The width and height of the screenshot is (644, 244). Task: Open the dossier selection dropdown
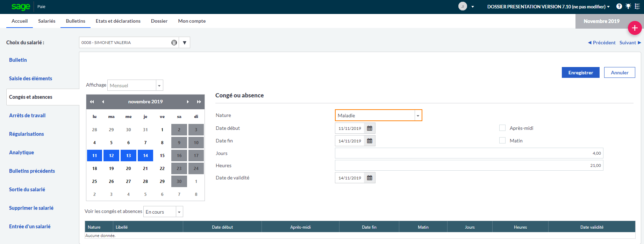click(548, 7)
